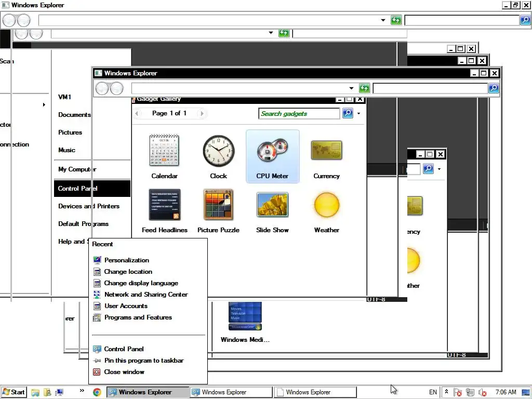Select the Picture Puzzle gadget
This screenshot has width=532, height=399.
(219, 210)
